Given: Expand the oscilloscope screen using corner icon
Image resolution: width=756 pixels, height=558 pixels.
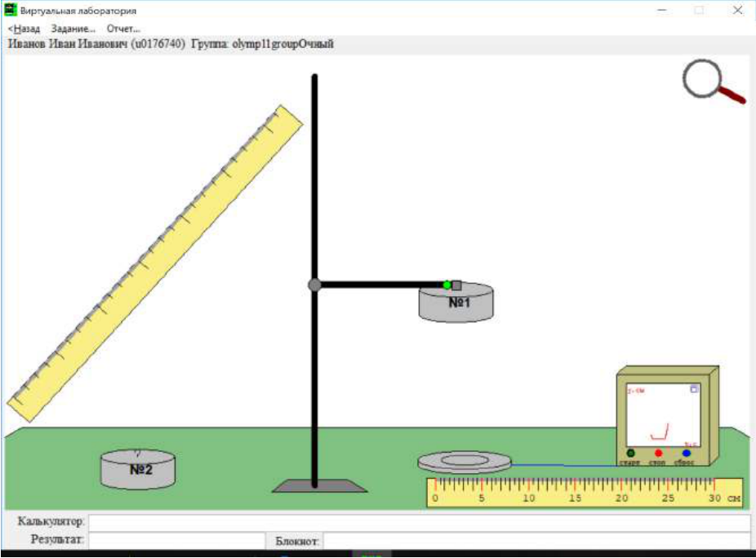Looking at the screenshot, I should point(694,389).
